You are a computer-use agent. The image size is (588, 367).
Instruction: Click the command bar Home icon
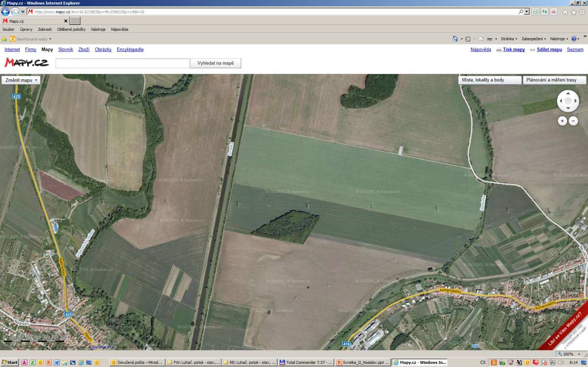coord(455,39)
